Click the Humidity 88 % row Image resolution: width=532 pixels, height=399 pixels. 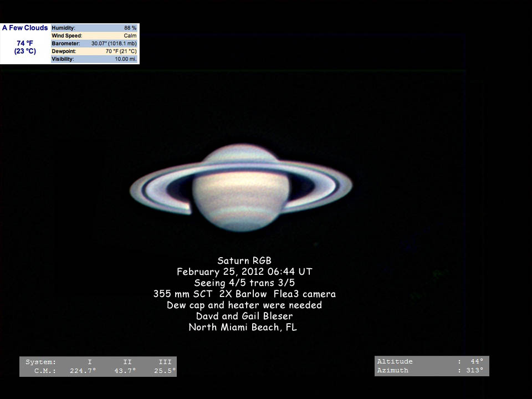coord(94,28)
